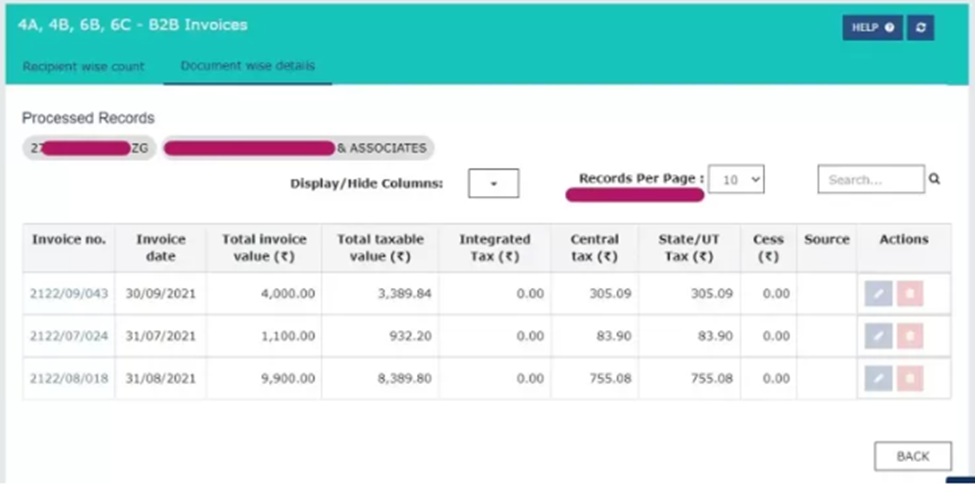Delete invoice 2122/09/043 with trash icon
The image size is (975, 488).
[910, 294]
